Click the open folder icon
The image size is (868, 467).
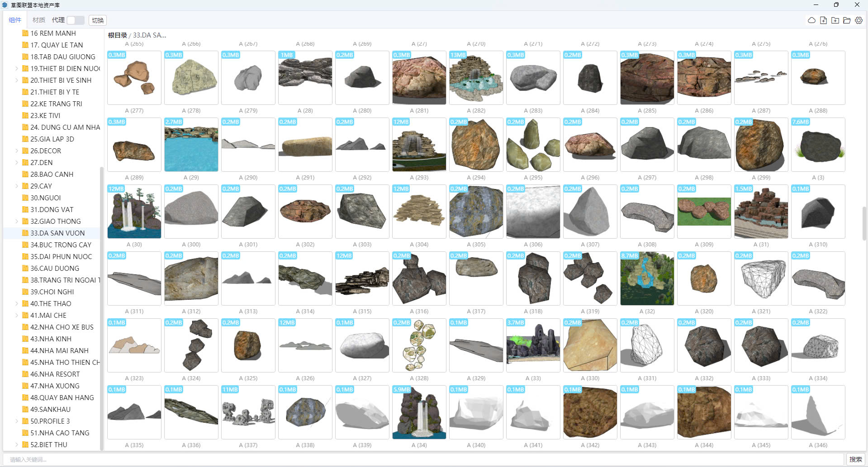coord(847,20)
